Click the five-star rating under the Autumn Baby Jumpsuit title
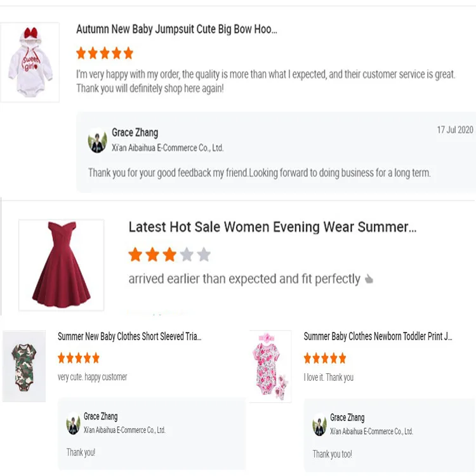 (105, 53)
